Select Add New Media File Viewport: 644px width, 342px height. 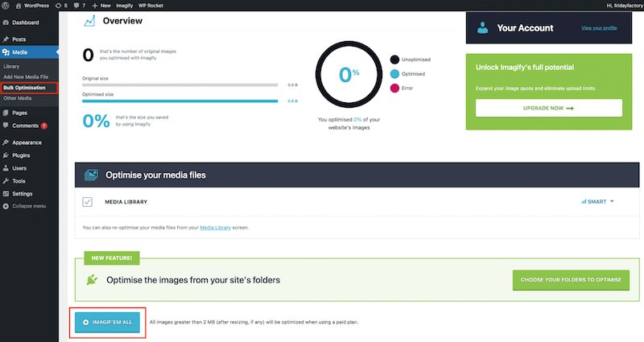(26, 76)
